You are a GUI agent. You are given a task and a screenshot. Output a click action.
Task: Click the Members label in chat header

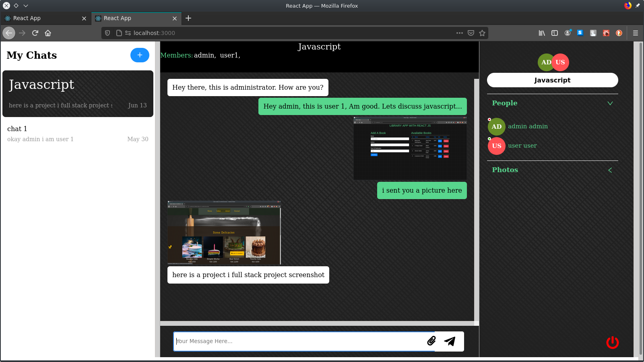tap(176, 56)
